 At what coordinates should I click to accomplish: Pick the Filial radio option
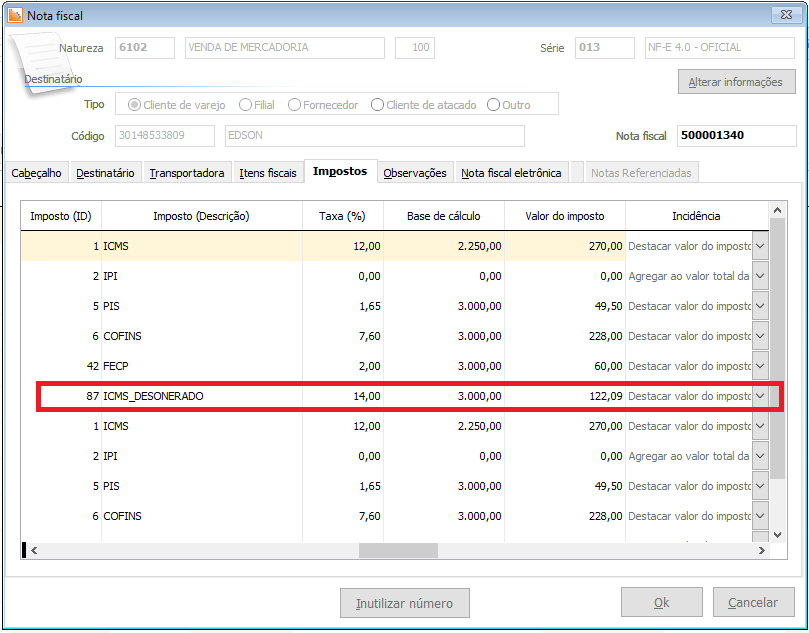click(243, 105)
